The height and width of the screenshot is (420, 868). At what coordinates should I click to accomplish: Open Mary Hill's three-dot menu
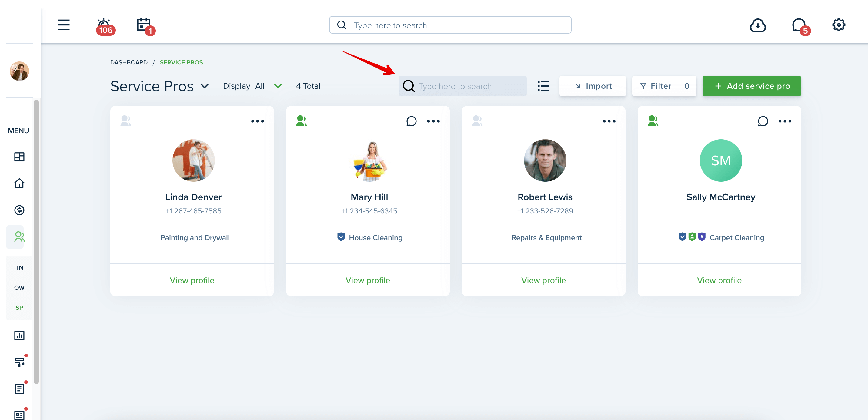click(433, 121)
